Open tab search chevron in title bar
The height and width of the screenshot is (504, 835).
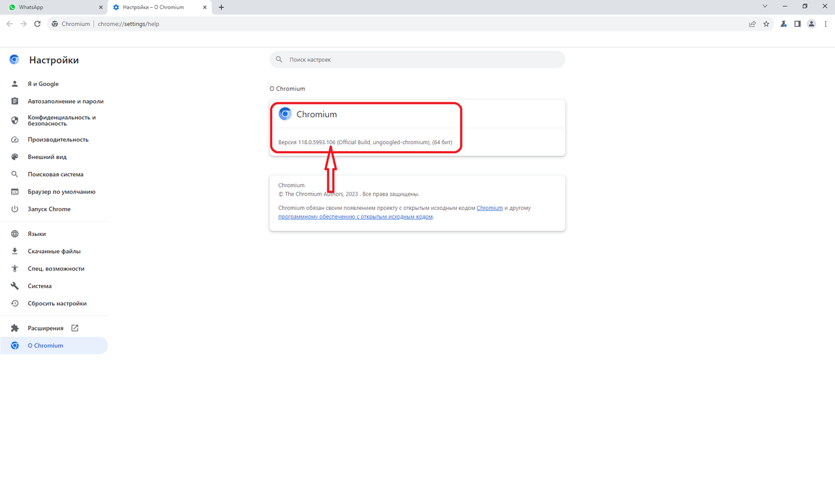click(765, 7)
